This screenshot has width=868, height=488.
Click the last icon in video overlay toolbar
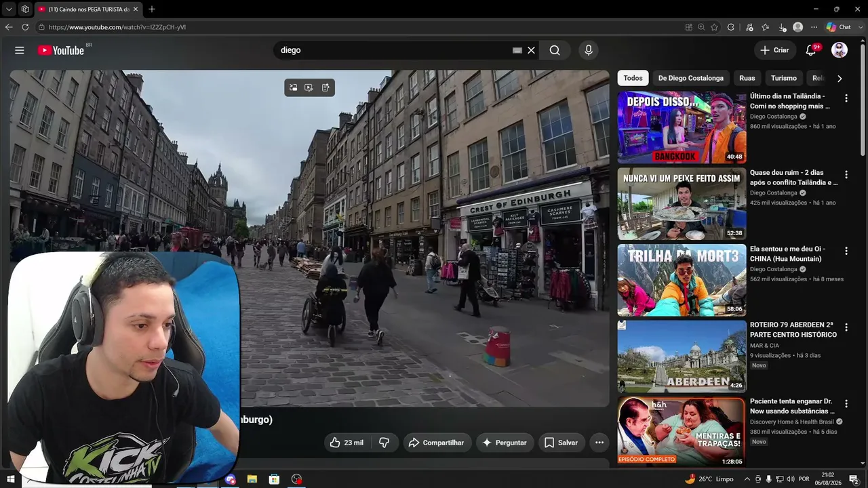(x=325, y=87)
